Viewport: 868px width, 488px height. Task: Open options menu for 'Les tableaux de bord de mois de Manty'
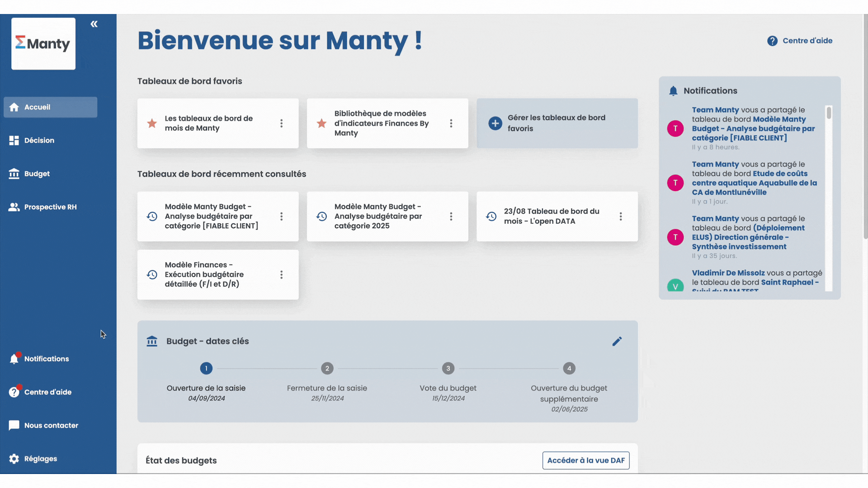[x=281, y=123]
